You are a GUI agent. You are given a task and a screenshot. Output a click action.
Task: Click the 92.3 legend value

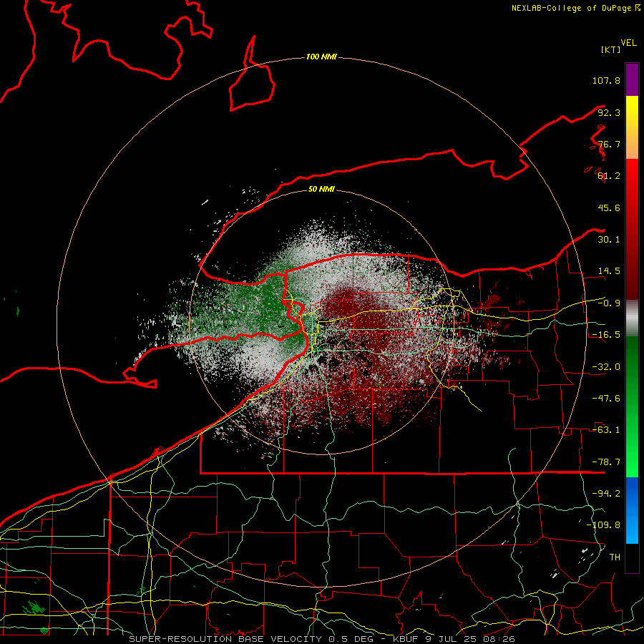pyautogui.click(x=609, y=112)
